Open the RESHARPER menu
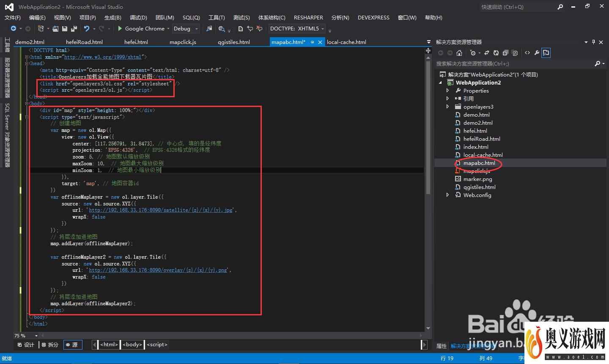This screenshot has height=364, width=609. coord(308,17)
